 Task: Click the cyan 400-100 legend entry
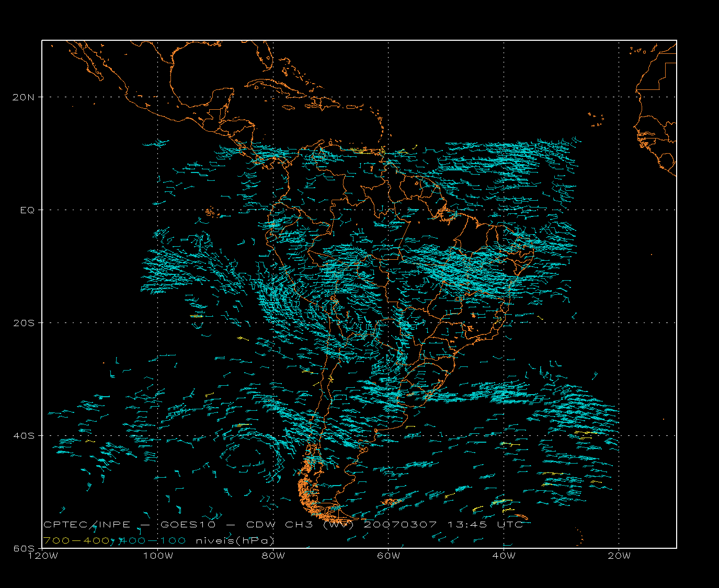[x=152, y=540]
